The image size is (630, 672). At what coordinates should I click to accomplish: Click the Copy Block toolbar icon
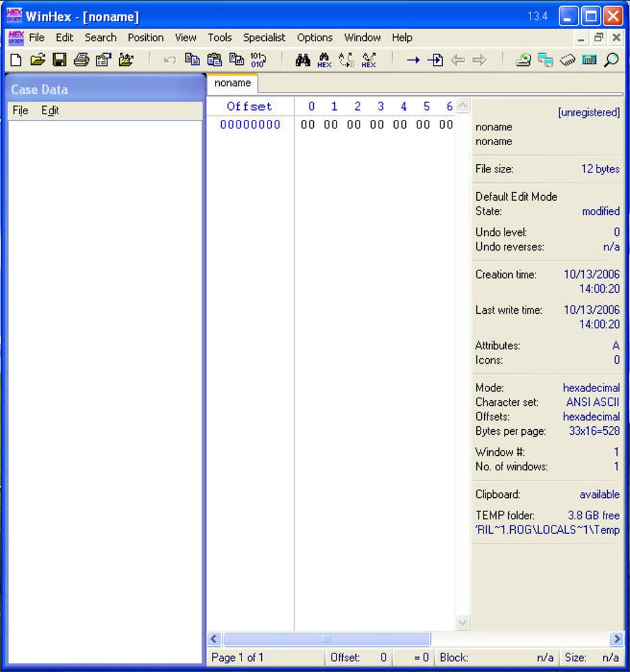tap(192, 59)
